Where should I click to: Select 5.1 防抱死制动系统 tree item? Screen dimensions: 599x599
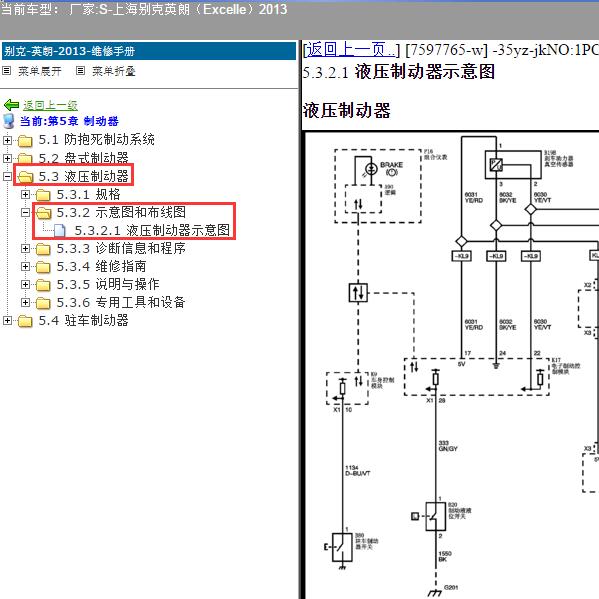tap(97, 140)
